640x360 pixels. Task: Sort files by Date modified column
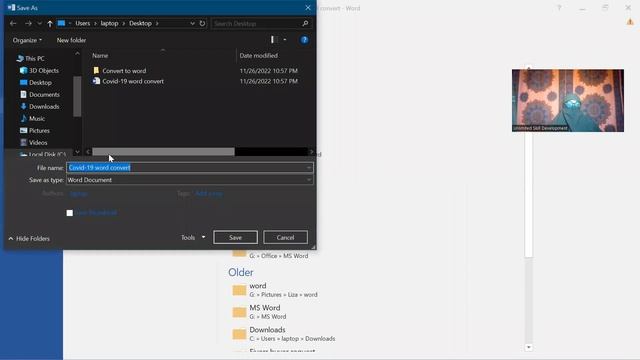click(259, 56)
